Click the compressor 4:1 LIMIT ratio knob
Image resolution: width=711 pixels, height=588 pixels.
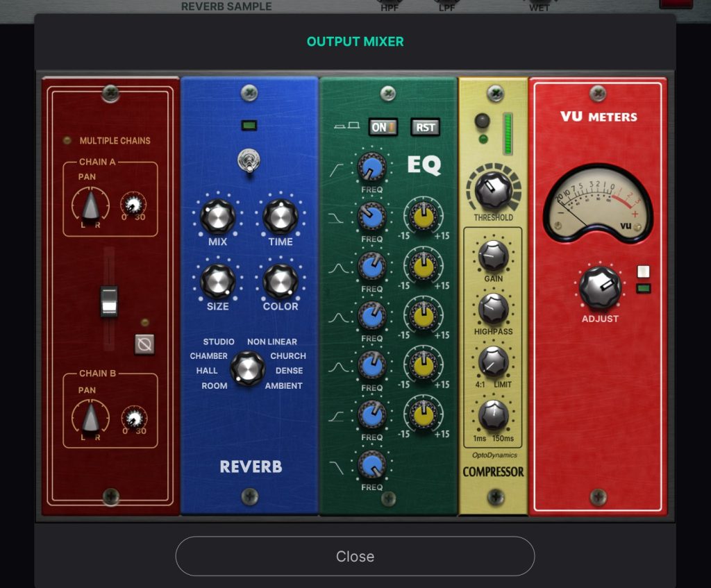(493, 361)
